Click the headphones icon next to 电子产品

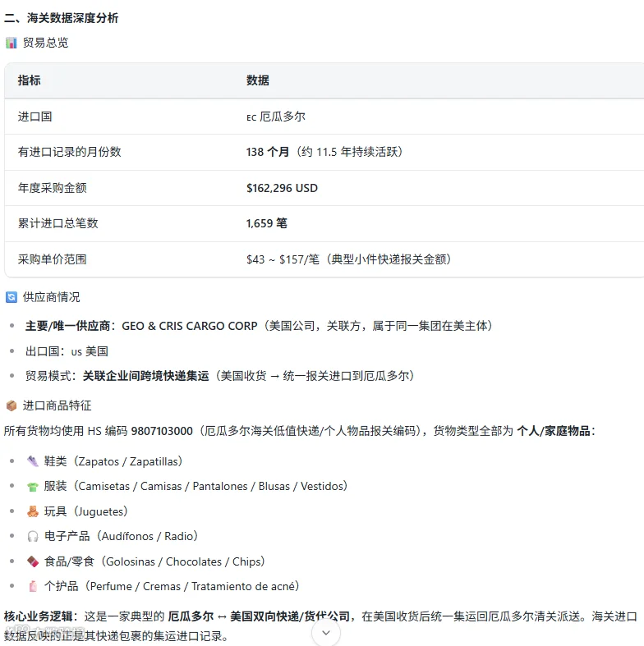click(33, 536)
